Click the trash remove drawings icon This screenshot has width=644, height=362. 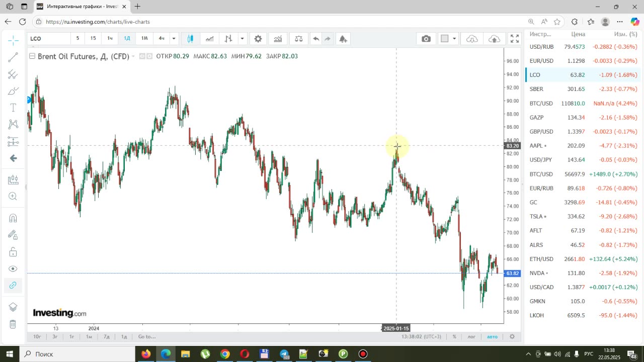[x=13, y=324]
